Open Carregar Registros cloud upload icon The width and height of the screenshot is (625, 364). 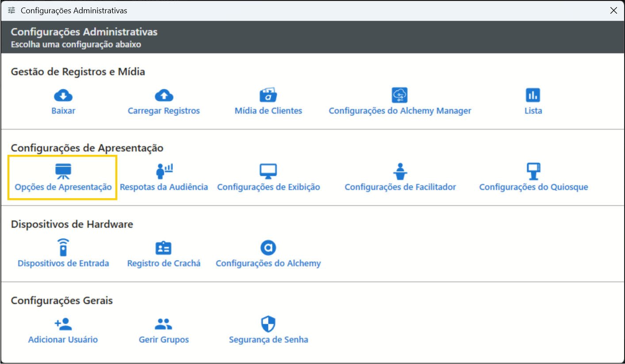(164, 95)
